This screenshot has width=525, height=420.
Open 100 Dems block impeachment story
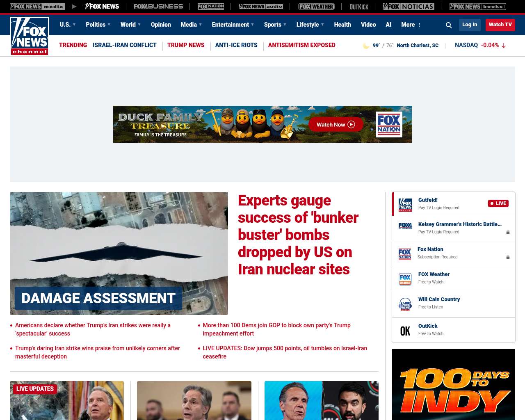276,329
